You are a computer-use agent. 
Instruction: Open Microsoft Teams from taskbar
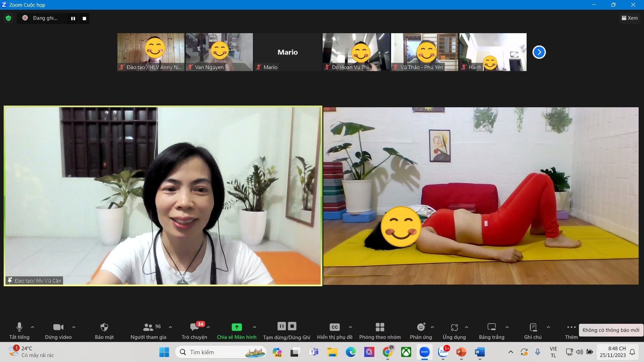314,352
